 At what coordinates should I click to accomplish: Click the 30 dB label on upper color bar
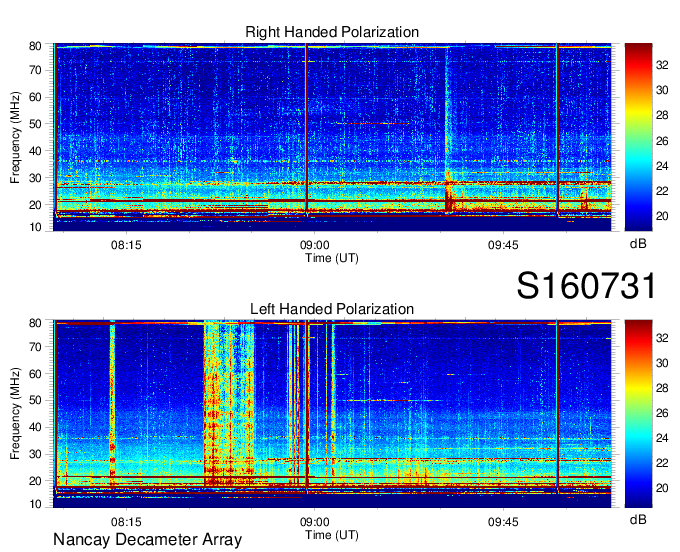[662, 90]
